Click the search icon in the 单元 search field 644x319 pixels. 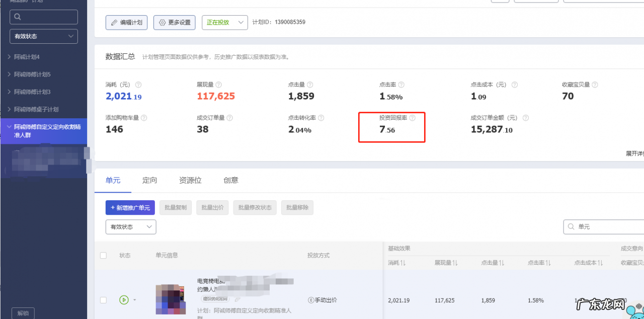click(570, 227)
